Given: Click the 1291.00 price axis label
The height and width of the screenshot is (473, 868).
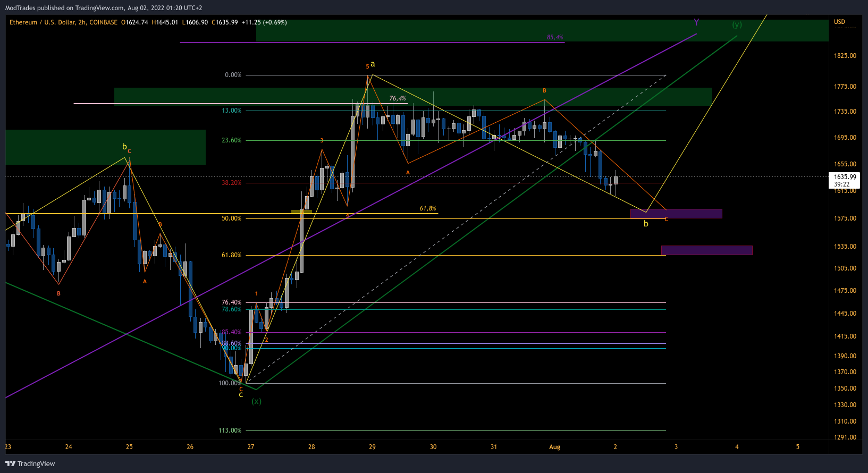Looking at the screenshot, I should coord(845,437).
